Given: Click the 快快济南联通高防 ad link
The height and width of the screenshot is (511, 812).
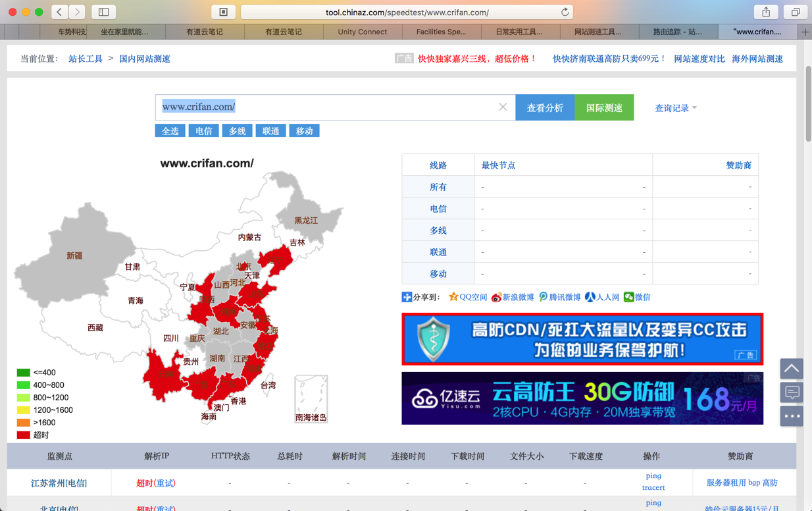Looking at the screenshot, I should coord(609,59).
